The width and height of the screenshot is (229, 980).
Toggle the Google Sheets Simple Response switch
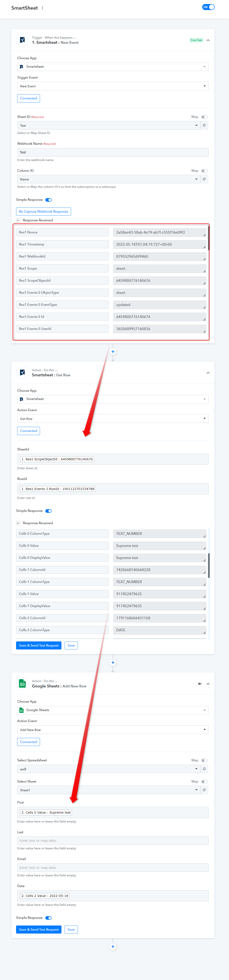point(48,918)
